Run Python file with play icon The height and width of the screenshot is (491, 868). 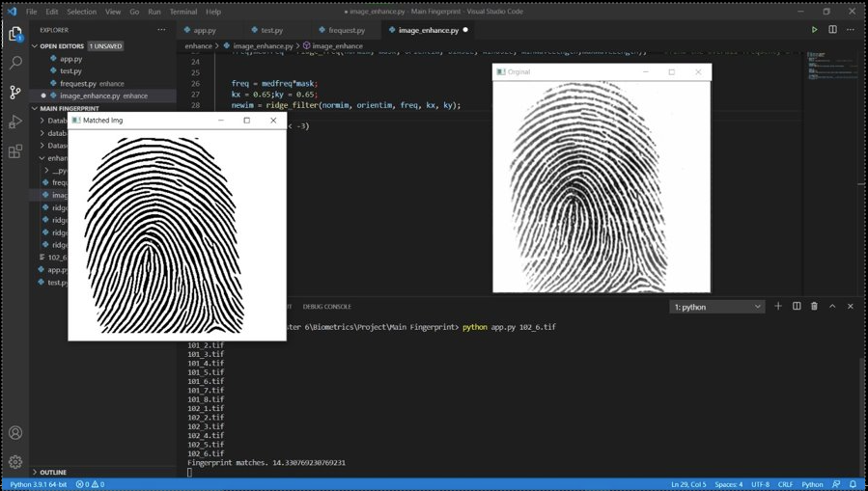pos(814,30)
